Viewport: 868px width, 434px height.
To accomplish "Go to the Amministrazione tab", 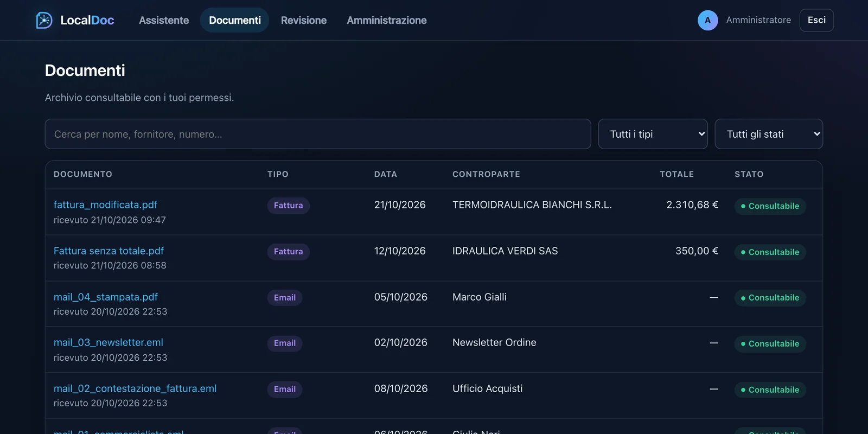I will tap(387, 20).
